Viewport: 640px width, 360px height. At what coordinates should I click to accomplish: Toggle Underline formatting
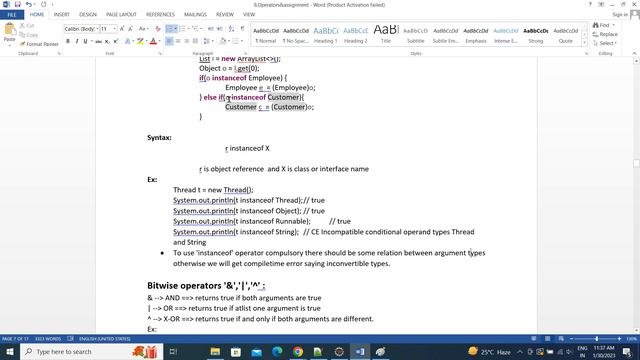point(85,41)
